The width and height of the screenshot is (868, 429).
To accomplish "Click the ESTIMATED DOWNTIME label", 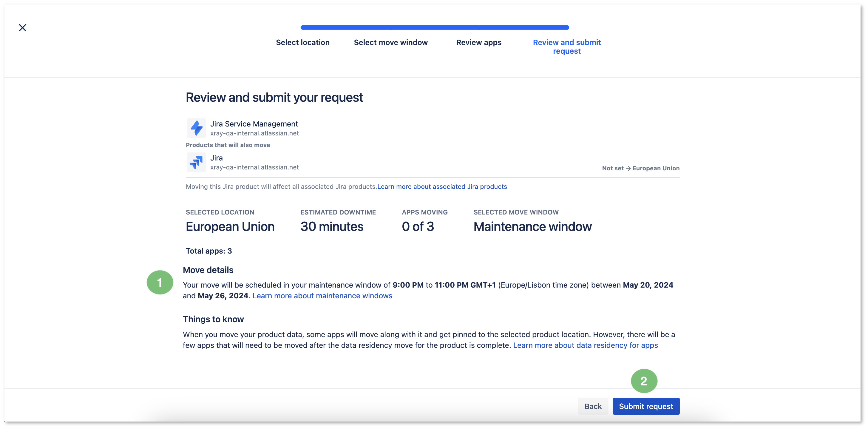I will click(x=338, y=212).
